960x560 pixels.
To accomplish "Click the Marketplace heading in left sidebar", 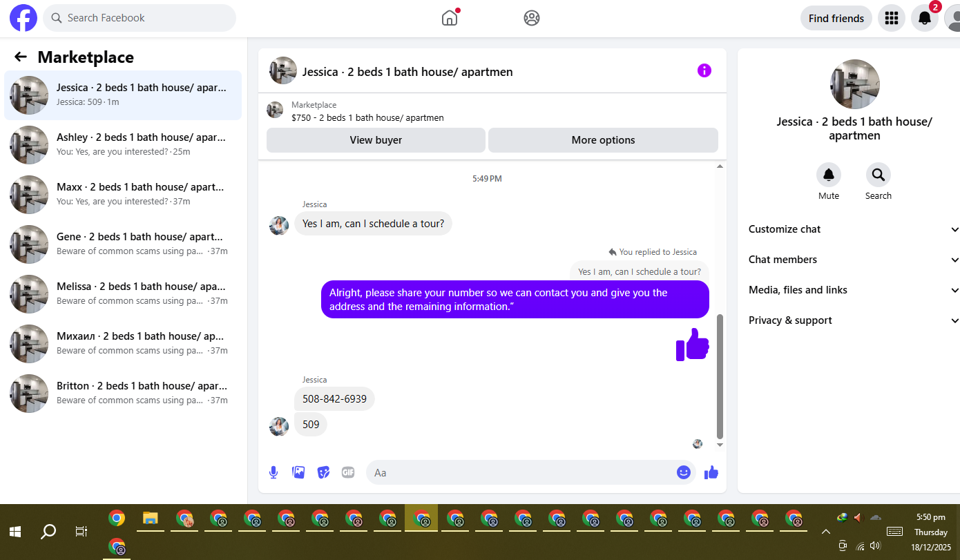I will coord(86,57).
